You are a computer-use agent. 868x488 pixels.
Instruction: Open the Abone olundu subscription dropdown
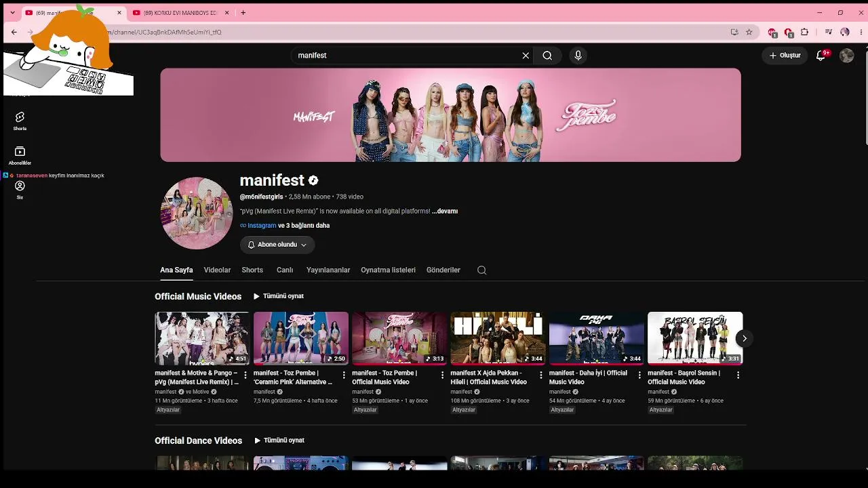click(277, 245)
